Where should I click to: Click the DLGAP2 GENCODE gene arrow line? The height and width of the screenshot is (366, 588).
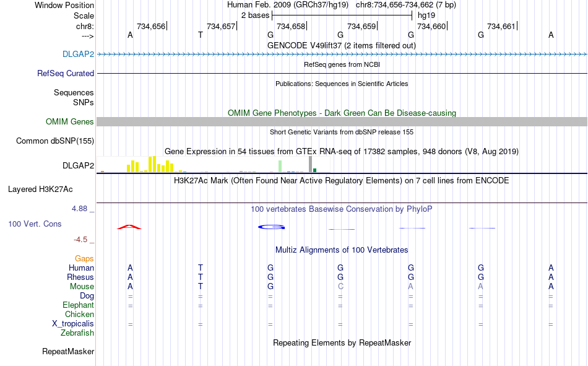click(x=342, y=54)
